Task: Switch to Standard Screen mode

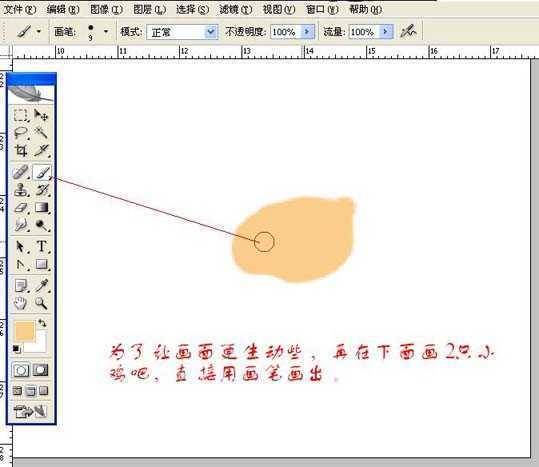Action: point(18,391)
